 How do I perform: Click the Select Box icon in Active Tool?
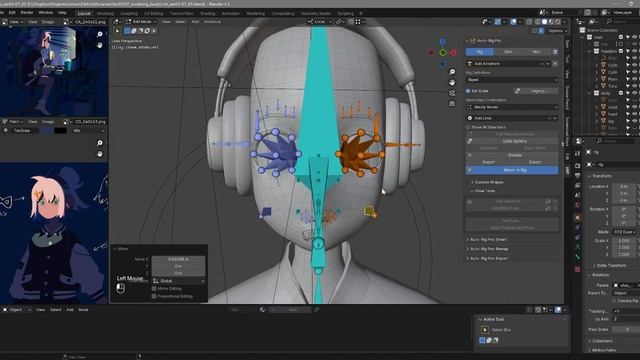coord(485,330)
